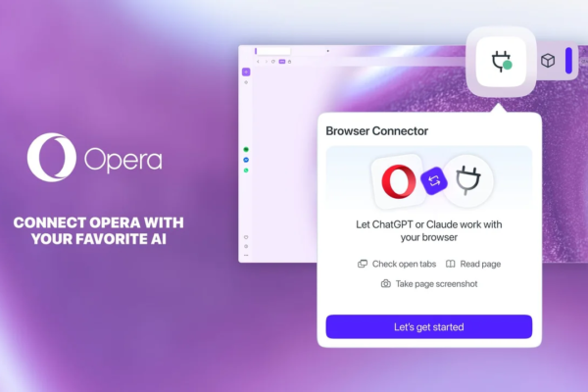The height and width of the screenshot is (392, 588).
Task: Click the purple sync arrows badge
Action: pyautogui.click(x=434, y=180)
